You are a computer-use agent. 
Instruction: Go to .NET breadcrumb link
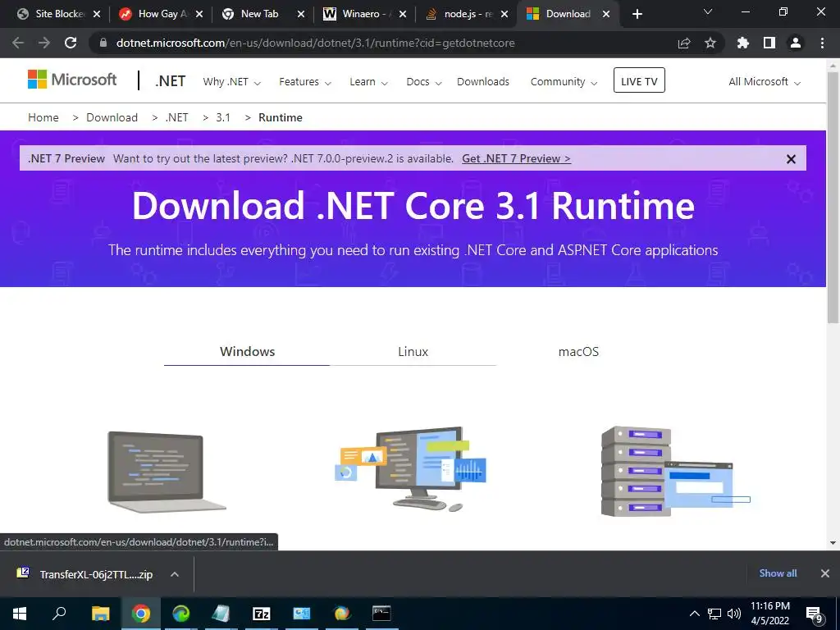177,117
